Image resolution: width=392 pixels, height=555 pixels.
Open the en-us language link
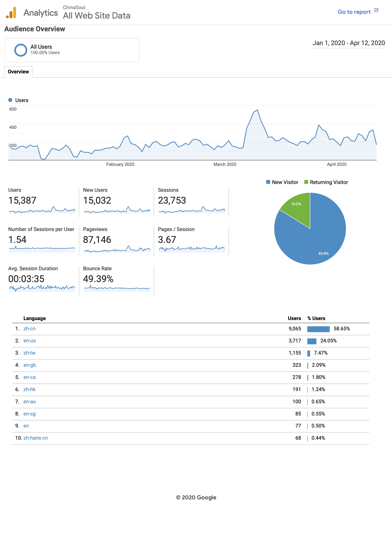(x=29, y=341)
